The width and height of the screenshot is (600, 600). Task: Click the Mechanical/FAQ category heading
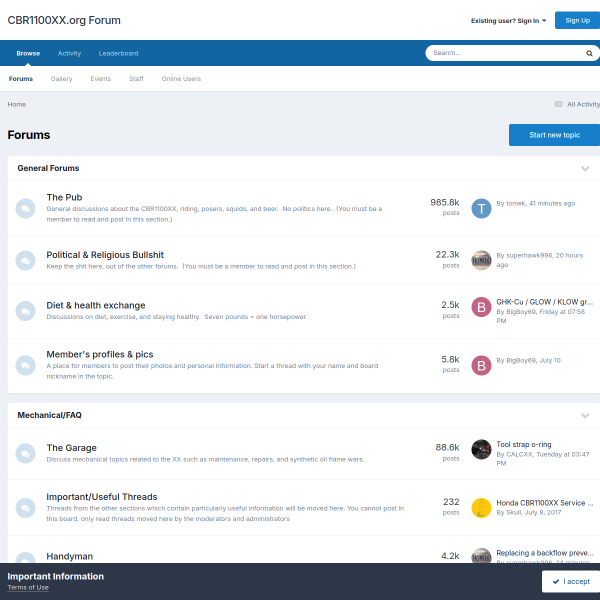click(x=49, y=415)
